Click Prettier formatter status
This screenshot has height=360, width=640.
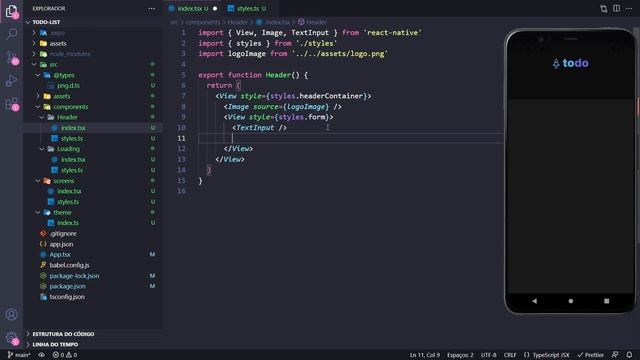[x=590, y=355]
